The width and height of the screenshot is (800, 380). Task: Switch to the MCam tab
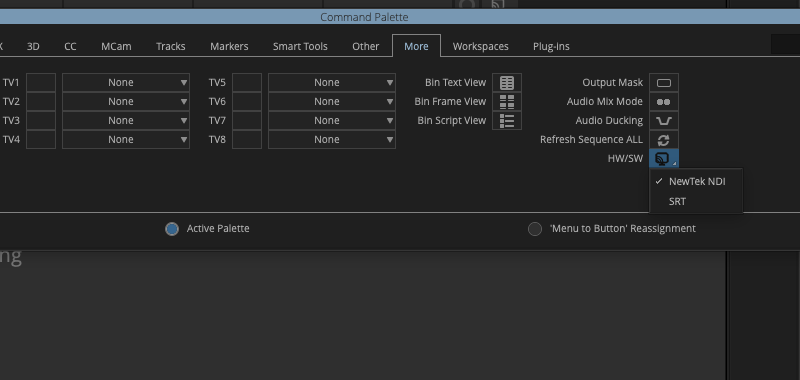116,46
